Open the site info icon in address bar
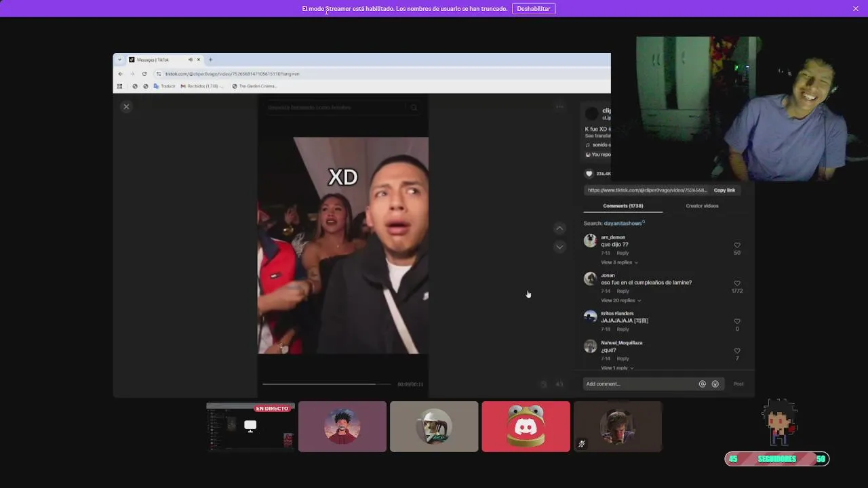868x488 pixels. (159, 74)
